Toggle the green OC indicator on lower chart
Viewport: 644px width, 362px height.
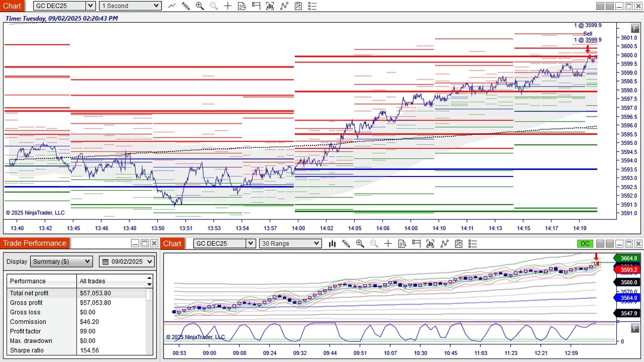click(x=585, y=244)
